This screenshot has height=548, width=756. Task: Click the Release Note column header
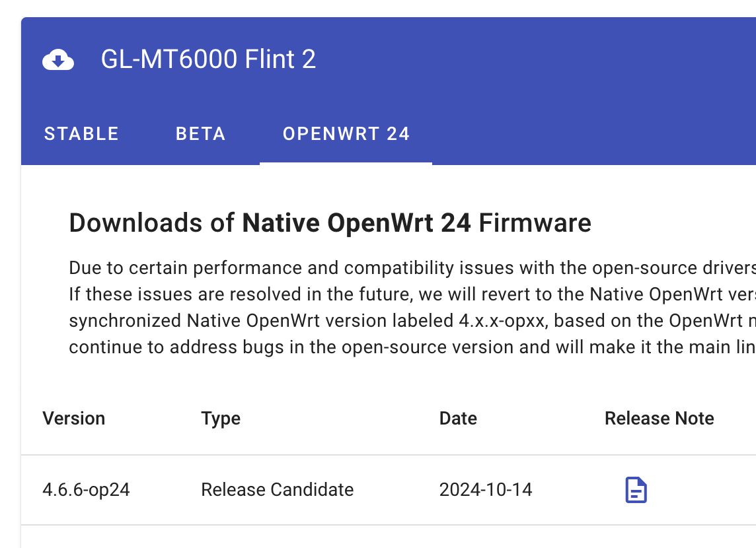pos(659,419)
